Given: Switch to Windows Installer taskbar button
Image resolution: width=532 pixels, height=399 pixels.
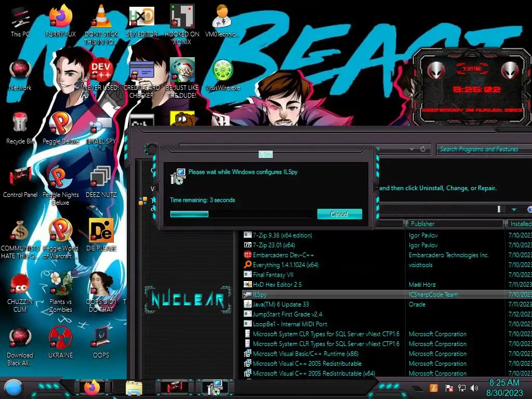Looking at the screenshot, I should click(x=215, y=388).
